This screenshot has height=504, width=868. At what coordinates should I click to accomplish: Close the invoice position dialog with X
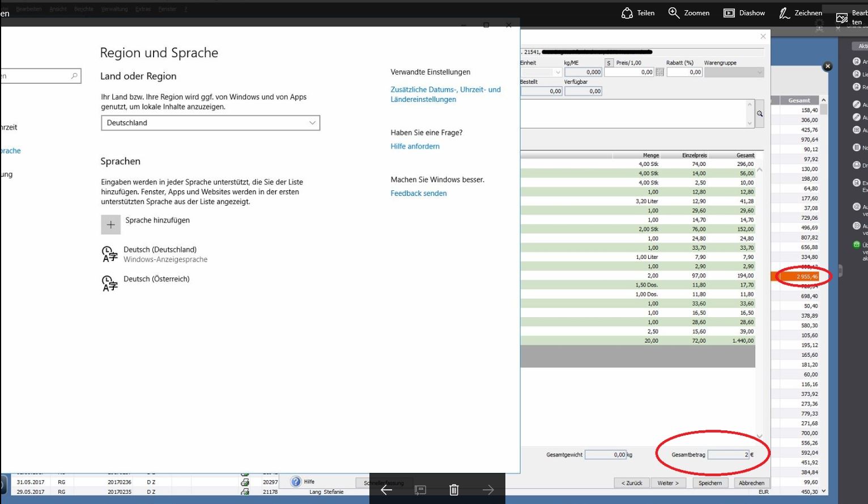point(763,36)
